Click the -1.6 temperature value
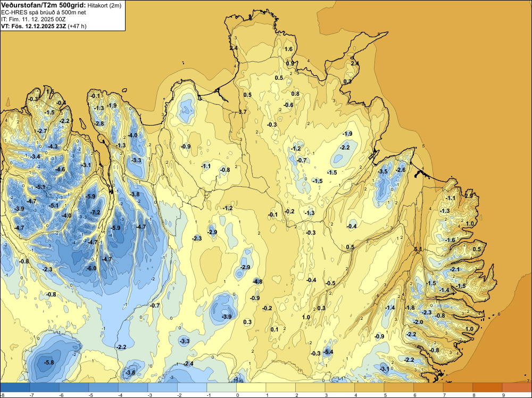This screenshot has width=532, height=398. pos(450,240)
